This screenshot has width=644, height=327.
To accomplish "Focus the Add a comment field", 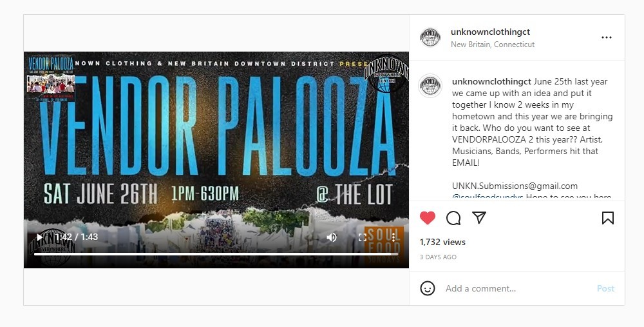I will point(518,288).
